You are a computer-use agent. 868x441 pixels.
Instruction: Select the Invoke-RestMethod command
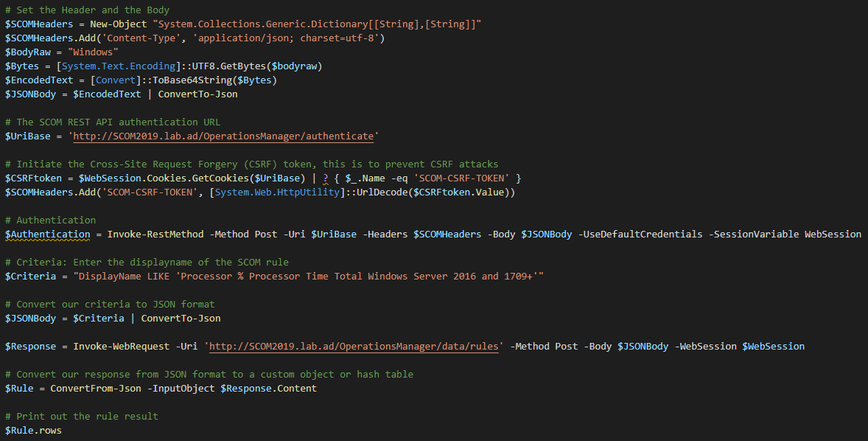click(x=155, y=235)
